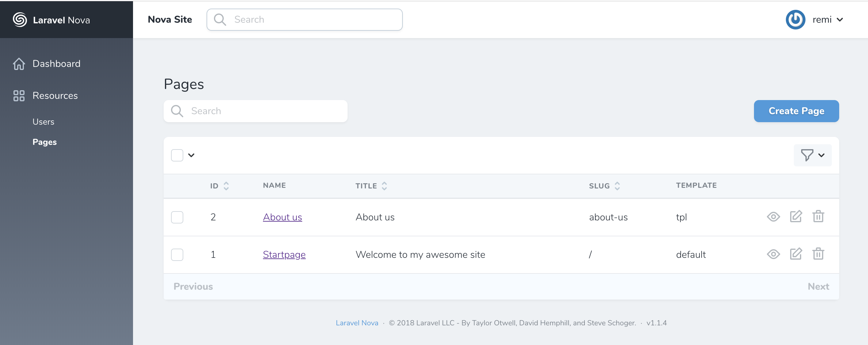Click the NAME column header
Image resolution: width=868 pixels, height=345 pixels.
274,185
